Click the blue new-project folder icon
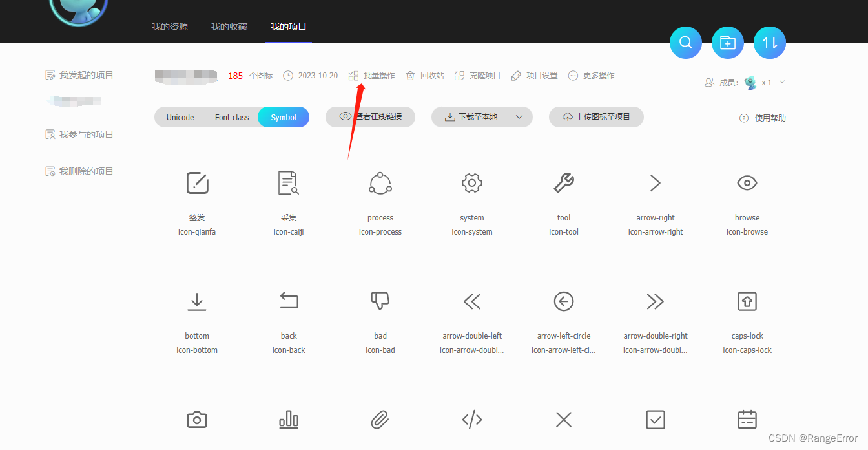Viewport: 868px width, 450px height. point(727,41)
